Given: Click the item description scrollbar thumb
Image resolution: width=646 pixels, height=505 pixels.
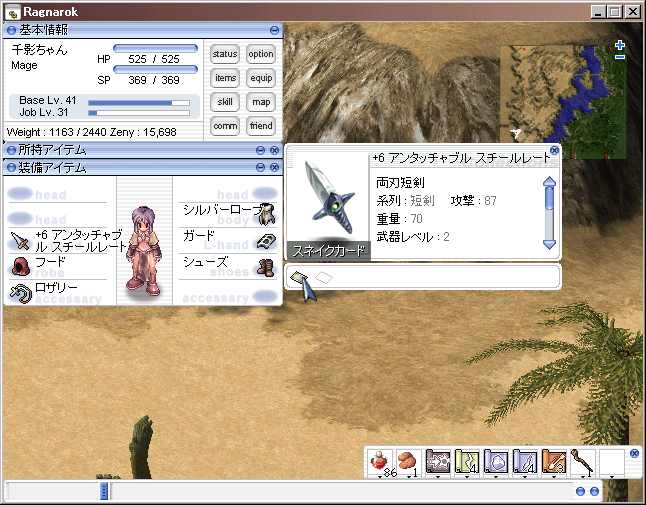Looking at the screenshot, I should (x=550, y=199).
